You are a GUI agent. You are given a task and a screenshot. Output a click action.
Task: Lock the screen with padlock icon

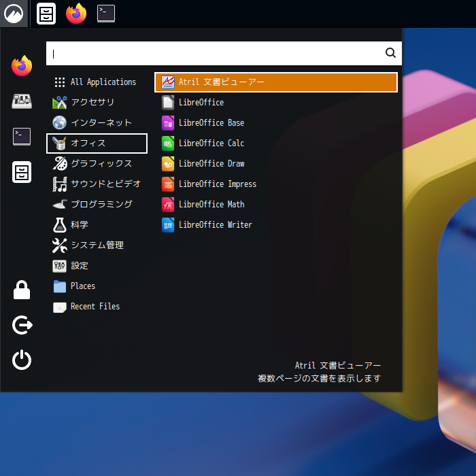click(x=22, y=290)
